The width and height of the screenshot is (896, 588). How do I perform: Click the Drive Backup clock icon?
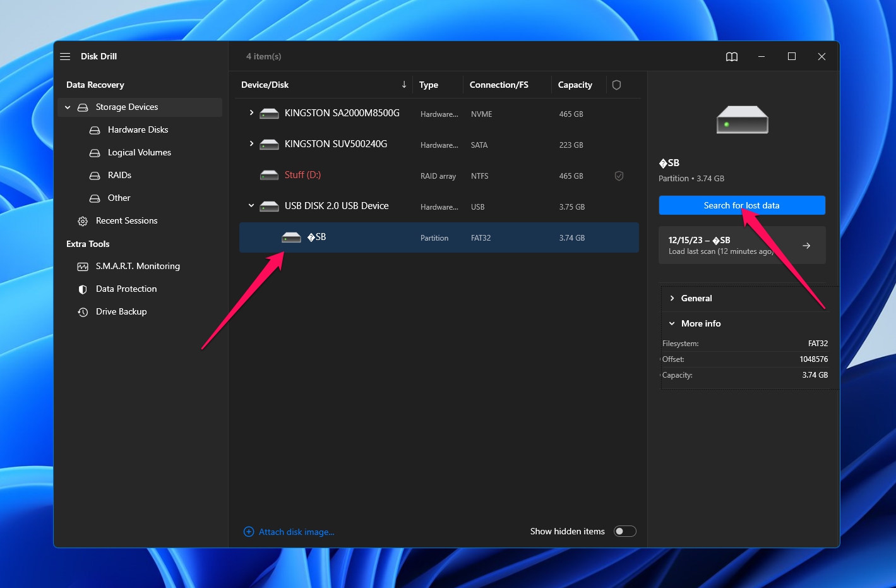pos(83,312)
